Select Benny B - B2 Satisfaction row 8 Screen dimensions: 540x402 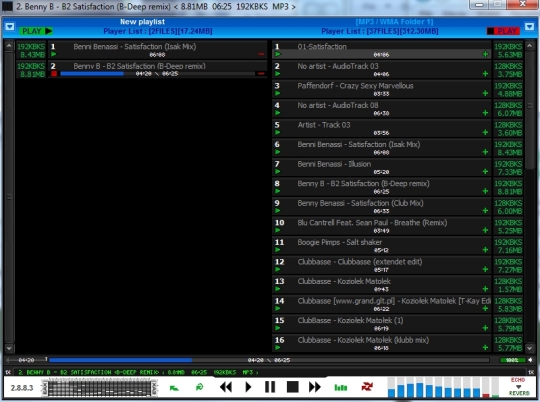click(382, 187)
